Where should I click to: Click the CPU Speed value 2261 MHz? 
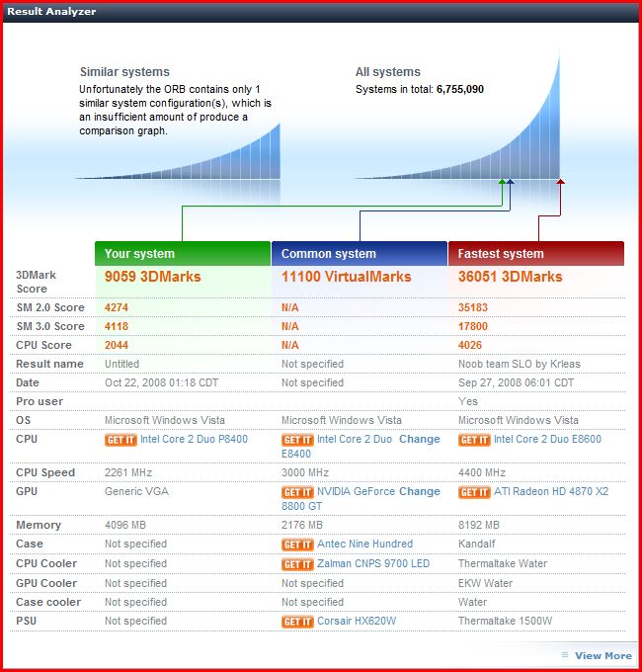coord(128,472)
